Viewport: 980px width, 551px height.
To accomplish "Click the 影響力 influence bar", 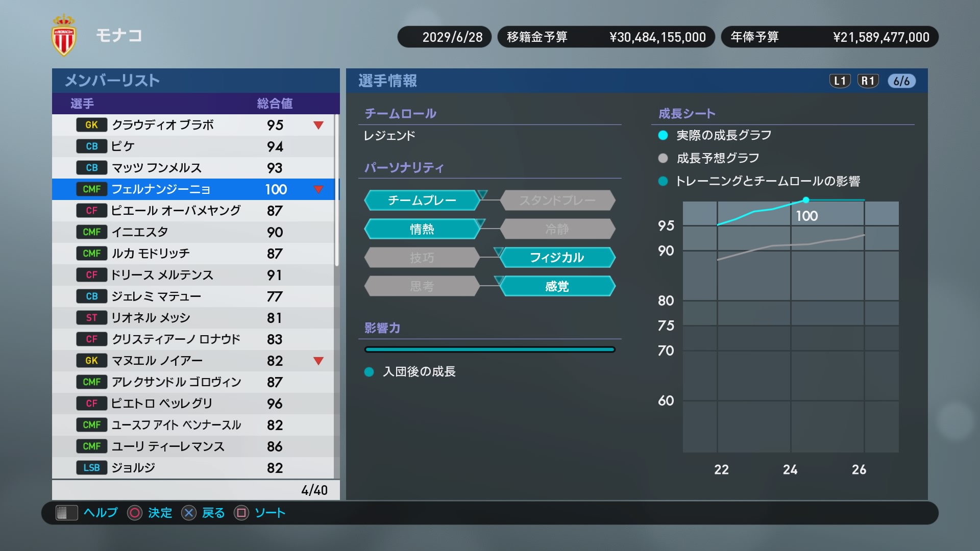I will click(489, 349).
